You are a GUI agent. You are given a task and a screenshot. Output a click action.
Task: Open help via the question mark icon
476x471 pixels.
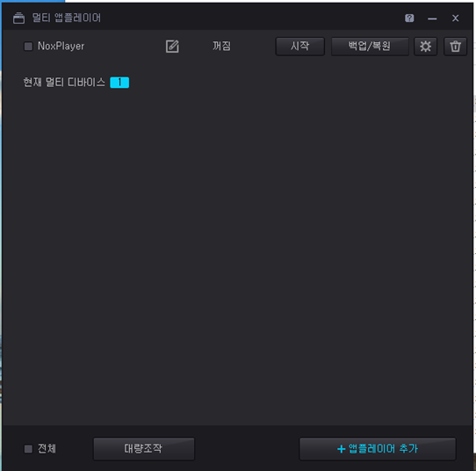[x=409, y=18]
